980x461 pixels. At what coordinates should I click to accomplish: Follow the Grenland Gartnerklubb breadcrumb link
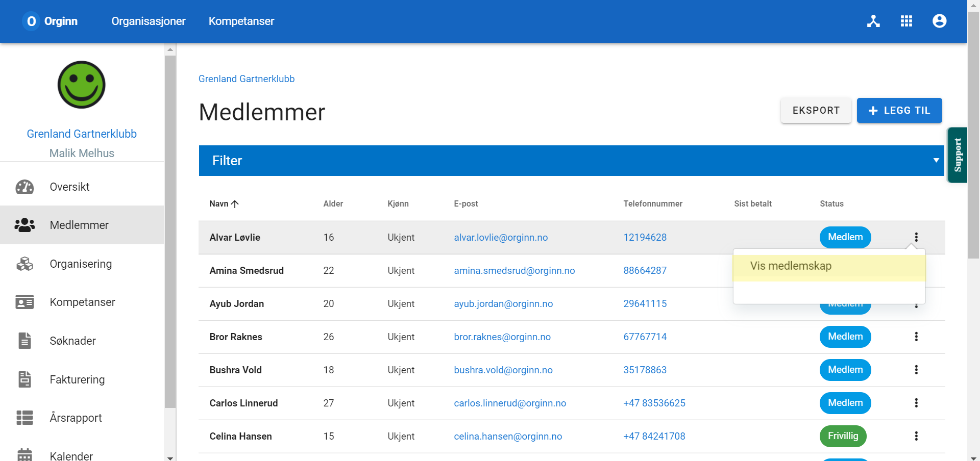pos(247,79)
